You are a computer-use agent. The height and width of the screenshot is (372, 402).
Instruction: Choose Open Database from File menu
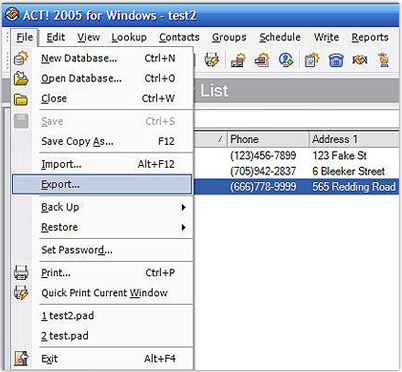pos(102,78)
